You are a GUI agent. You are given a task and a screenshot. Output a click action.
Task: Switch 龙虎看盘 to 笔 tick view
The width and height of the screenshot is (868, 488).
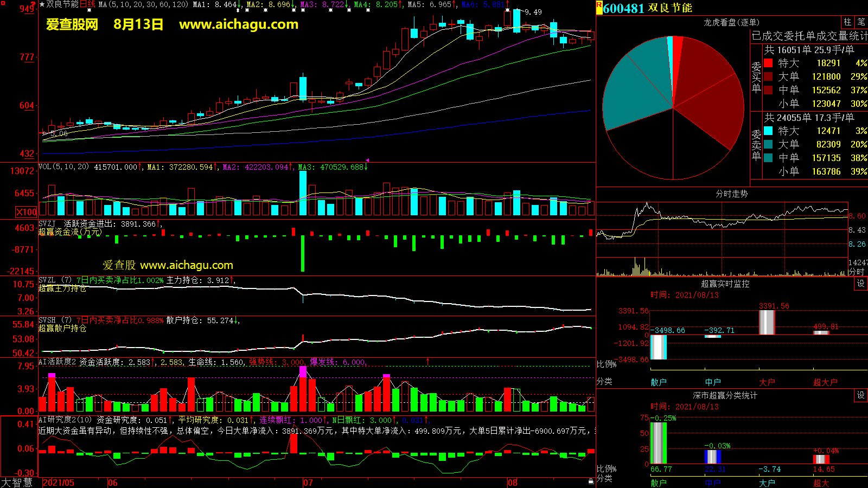[x=861, y=22]
